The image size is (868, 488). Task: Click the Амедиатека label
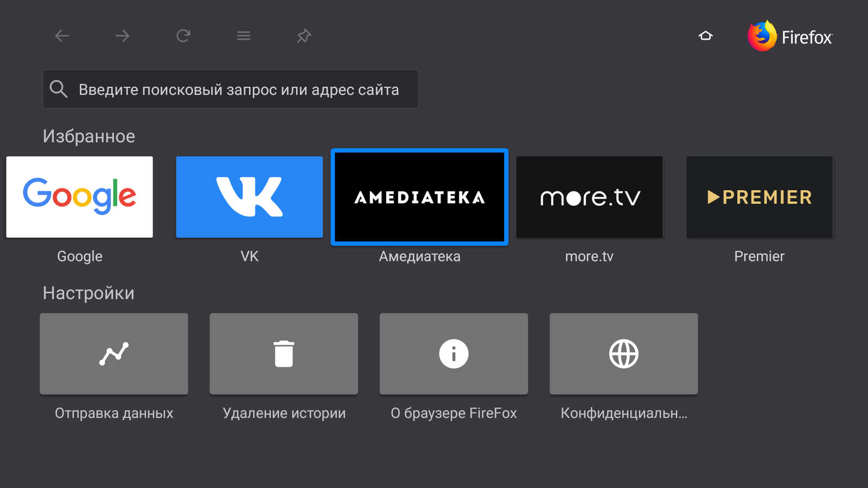pos(419,256)
